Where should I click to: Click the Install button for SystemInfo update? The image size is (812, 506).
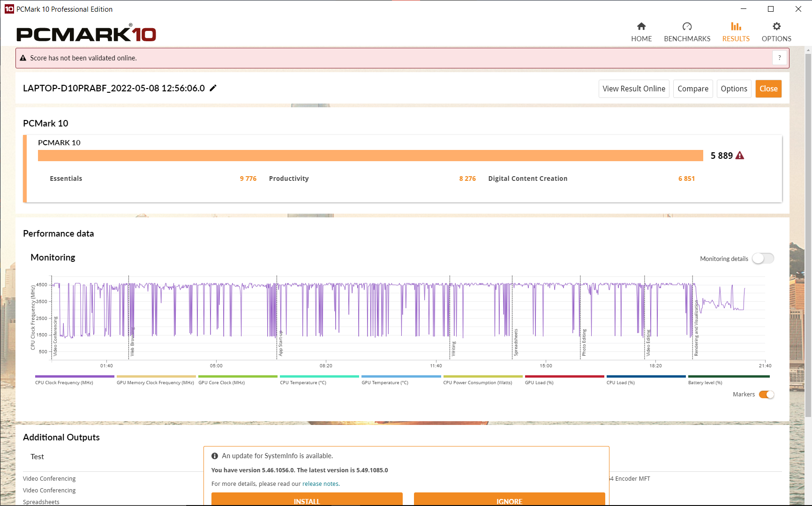(x=307, y=499)
